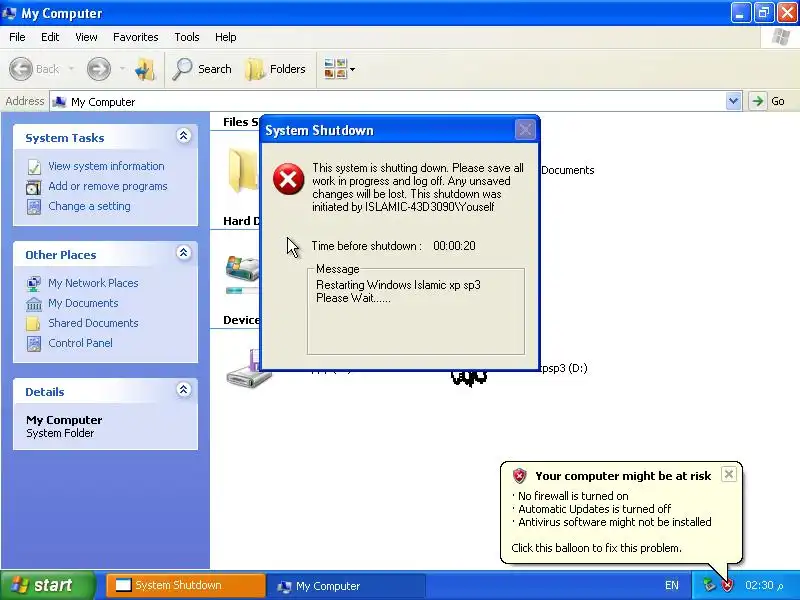Open the File menu

17,37
